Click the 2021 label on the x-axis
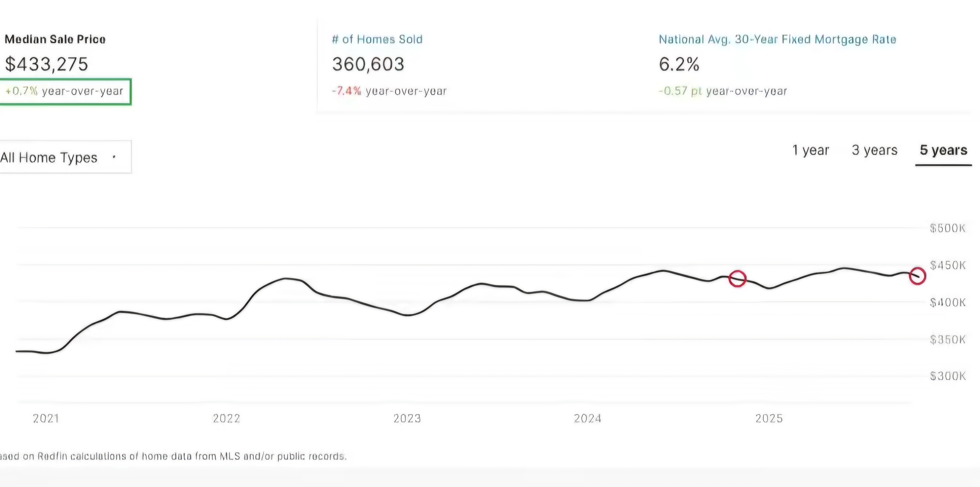Viewport: 980px width, 487px height. click(x=46, y=419)
